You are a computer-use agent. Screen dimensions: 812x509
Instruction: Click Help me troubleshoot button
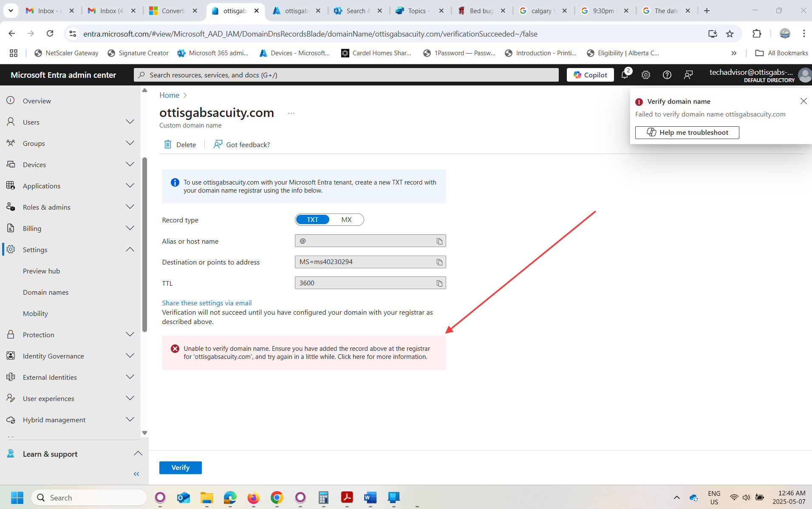coord(687,133)
